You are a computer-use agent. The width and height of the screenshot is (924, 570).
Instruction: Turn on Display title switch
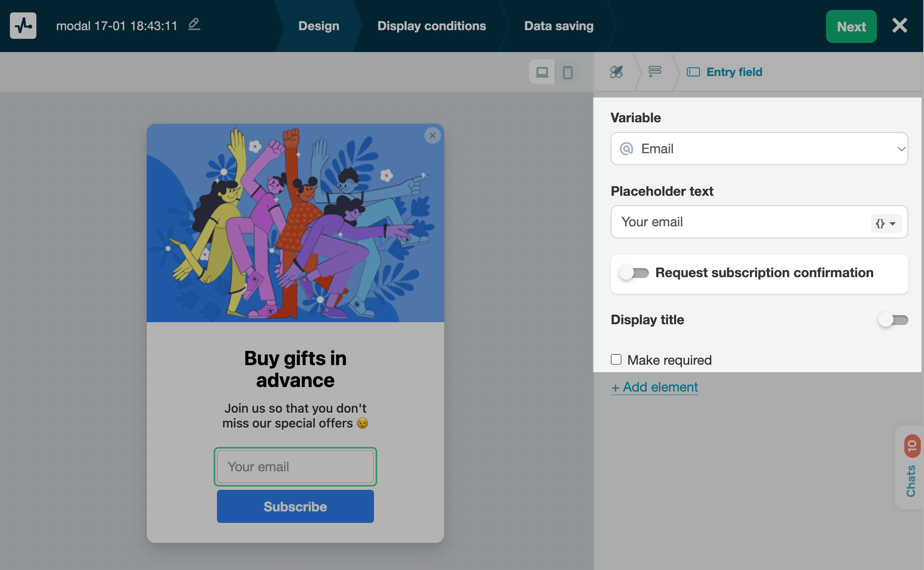pyautogui.click(x=893, y=320)
